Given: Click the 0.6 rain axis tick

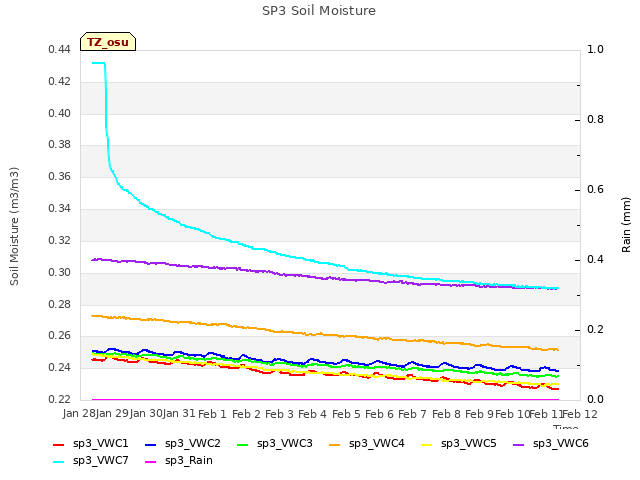Looking at the screenshot, I should [595, 190].
